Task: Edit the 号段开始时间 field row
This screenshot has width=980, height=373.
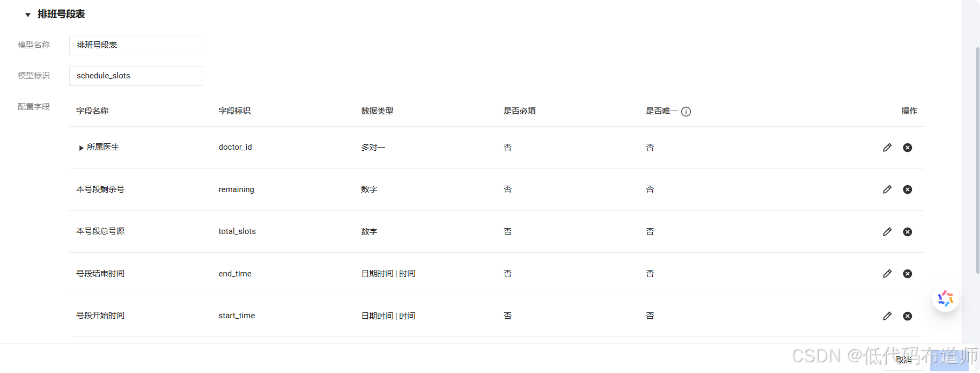Action: click(887, 316)
